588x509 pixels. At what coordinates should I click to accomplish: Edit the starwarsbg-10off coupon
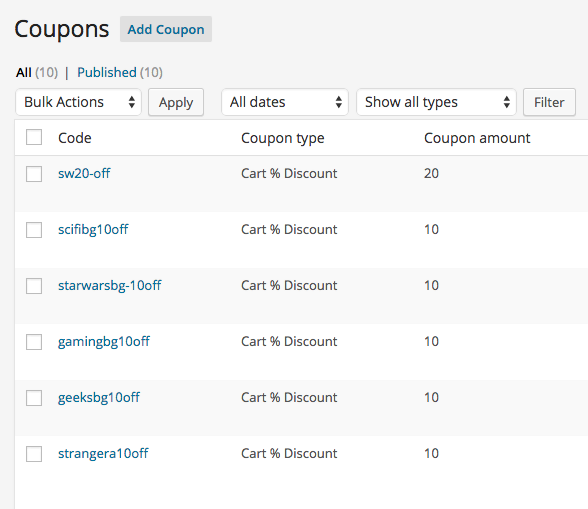pos(110,285)
